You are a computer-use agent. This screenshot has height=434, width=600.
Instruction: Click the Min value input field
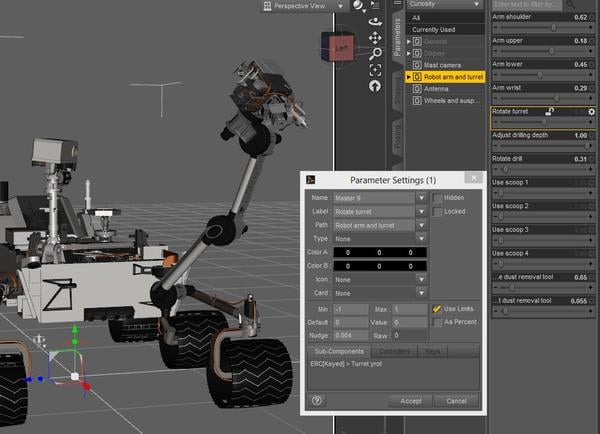(x=351, y=309)
